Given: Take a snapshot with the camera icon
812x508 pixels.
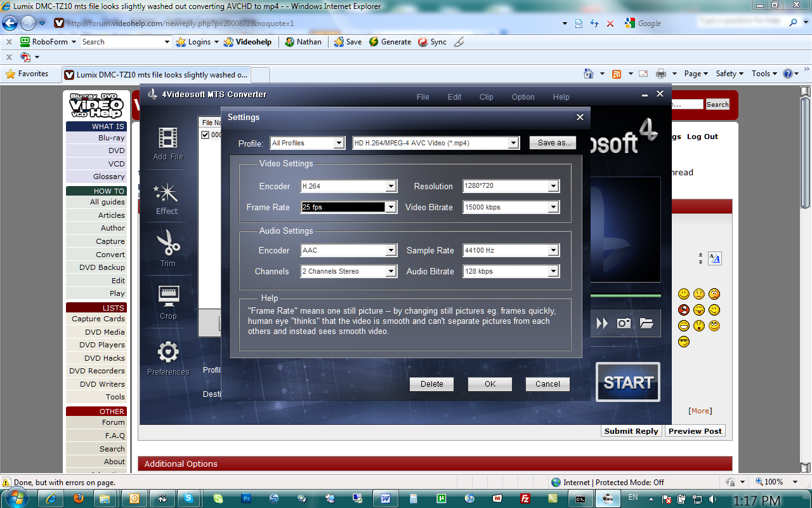Looking at the screenshot, I should pyautogui.click(x=624, y=323).
